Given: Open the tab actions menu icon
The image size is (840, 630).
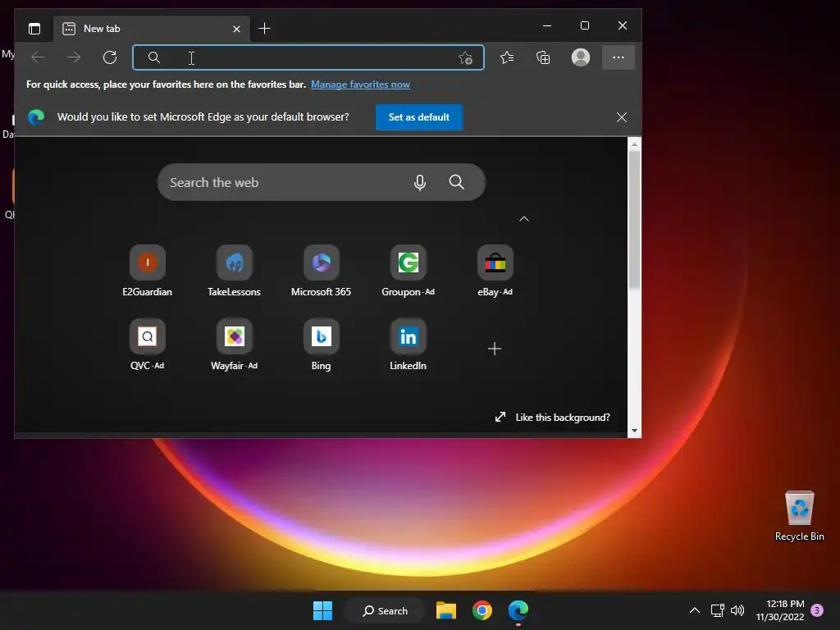Looking at the screenshot, I should point(34,29).
